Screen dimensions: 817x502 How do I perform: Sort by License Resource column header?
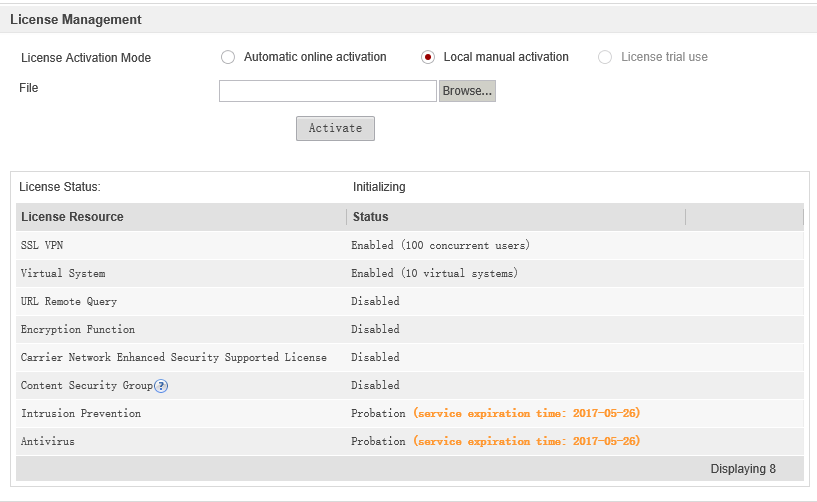pos(72,217)
